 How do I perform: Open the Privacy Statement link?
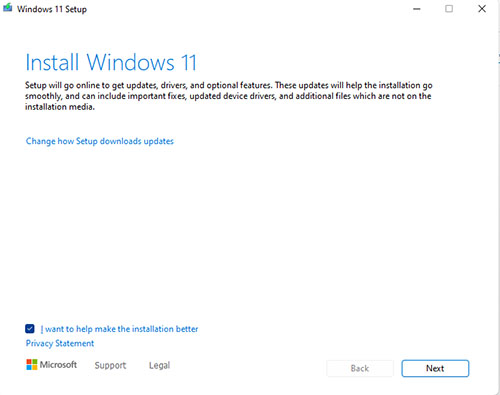click(60, 343)
